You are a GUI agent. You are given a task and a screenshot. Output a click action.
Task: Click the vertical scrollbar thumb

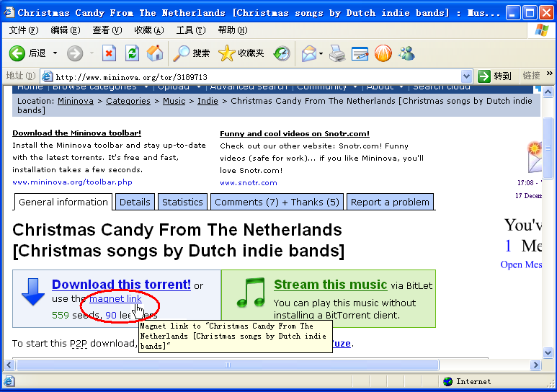pyautogui.click(x=548, y=148)
